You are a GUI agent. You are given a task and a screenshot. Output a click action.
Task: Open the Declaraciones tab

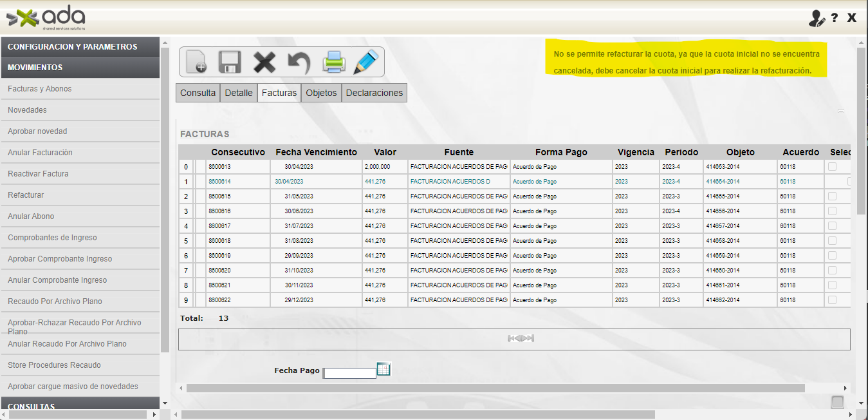(x=374, y=93)
